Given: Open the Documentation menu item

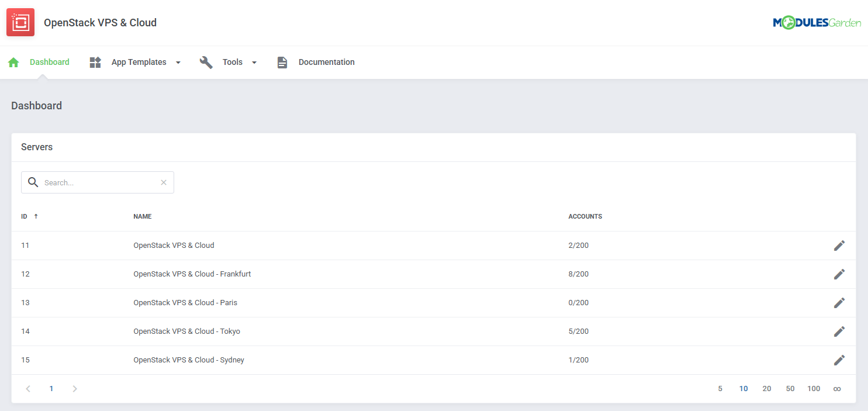Looking at the screenshot, I should (326, 61).
